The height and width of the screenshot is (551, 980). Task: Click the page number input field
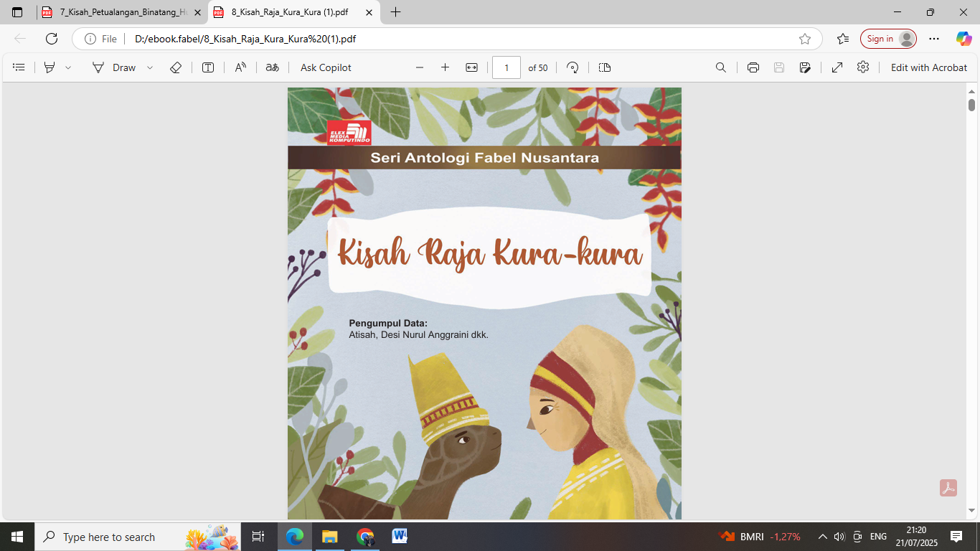pyautogui.click(x=507, y=67)
